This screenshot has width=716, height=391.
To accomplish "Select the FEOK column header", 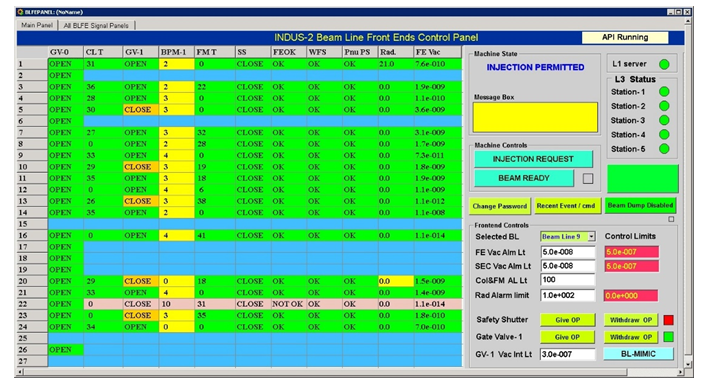I will pyautogui.click(x=289, y=52).
